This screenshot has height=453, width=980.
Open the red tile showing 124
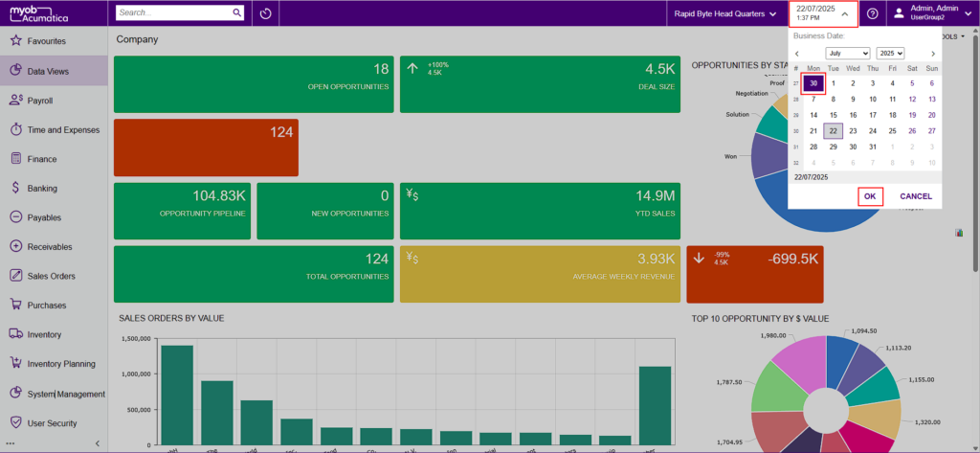coord(207,147)
